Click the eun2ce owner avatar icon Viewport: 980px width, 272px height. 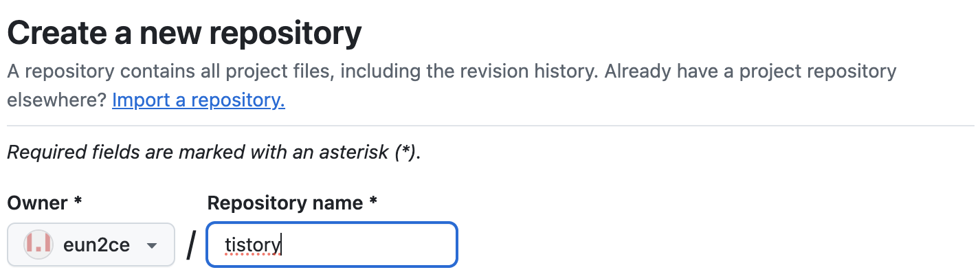[x=38, y=245]
